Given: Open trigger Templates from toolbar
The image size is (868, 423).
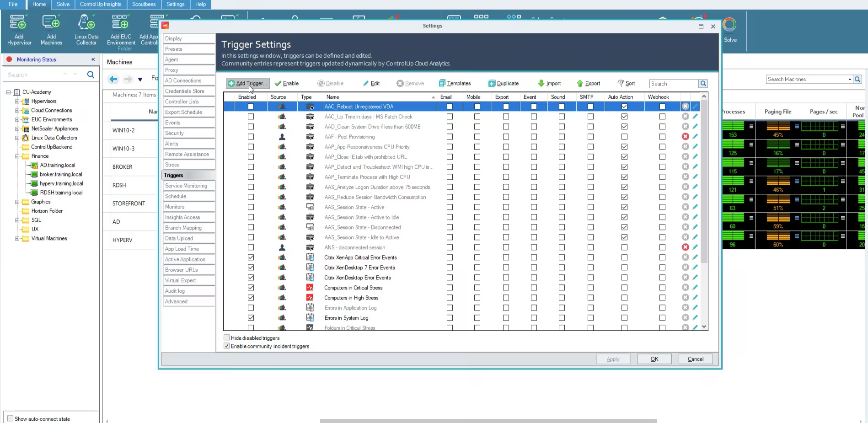Looking at the screenshot, I should (x=455, y=83).
